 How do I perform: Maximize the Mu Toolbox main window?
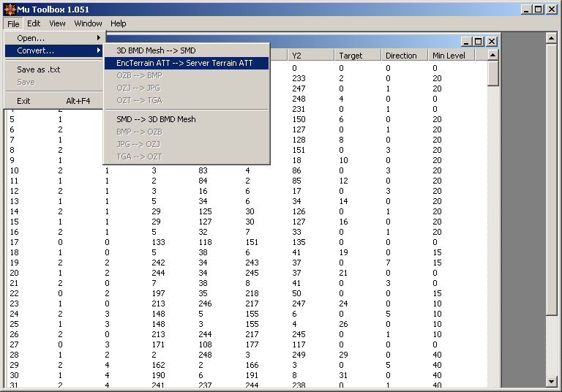pyautogui.click(x=539, y=10)
